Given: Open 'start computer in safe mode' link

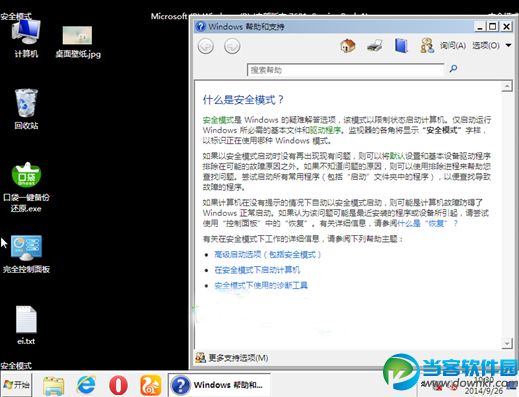Looking at the screenshot, I should pyautogui.click(x=257, y=270).
